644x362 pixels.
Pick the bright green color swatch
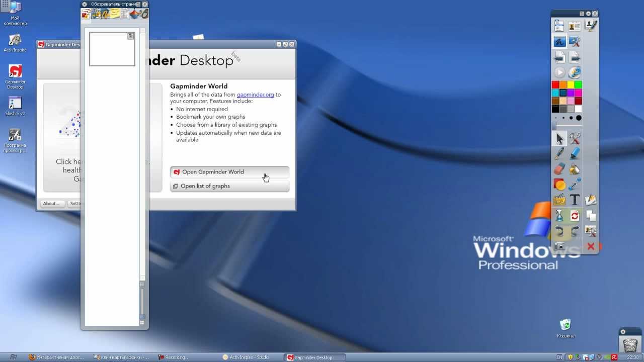578,85
